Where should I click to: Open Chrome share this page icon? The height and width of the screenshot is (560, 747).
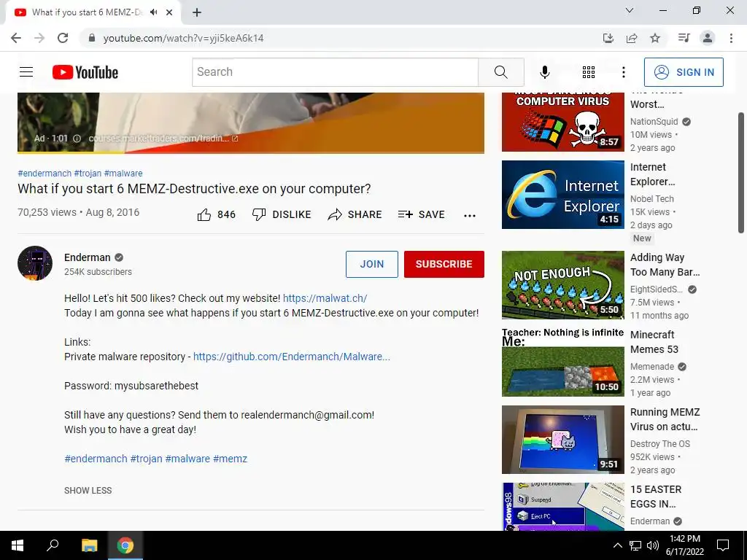coord(632,38)
